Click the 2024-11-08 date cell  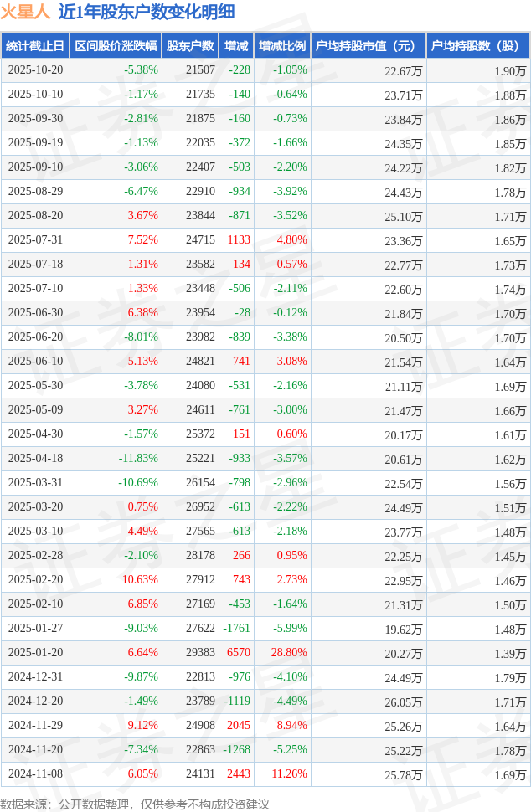click(x=35, y=774)
